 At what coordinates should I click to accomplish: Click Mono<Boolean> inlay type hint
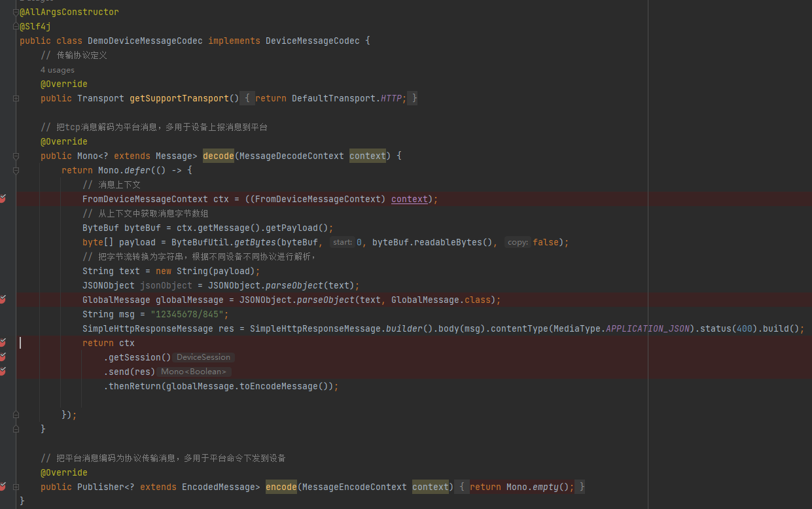[x=194, y=372]
